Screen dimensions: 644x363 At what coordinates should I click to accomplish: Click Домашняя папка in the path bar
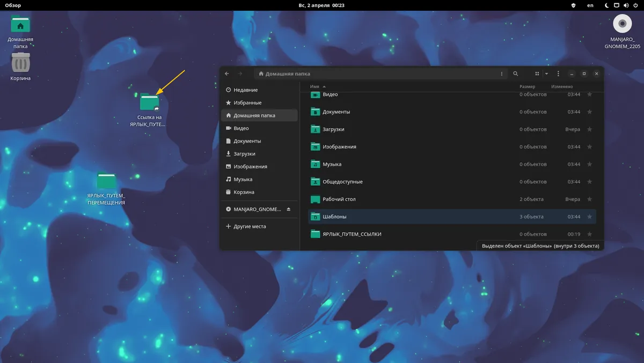pyautogui.click(x=284, y=73)
